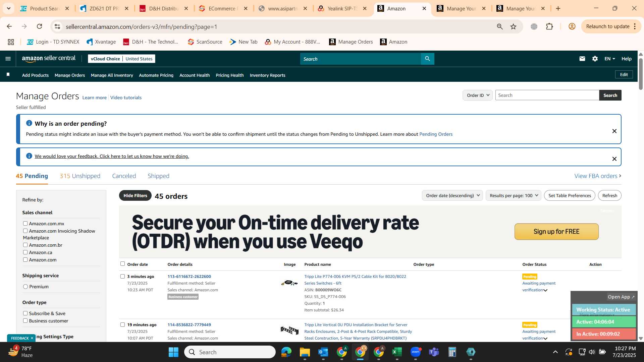Switch to the Shipped orders tab
644x362 pixels.
click(158, 176)
